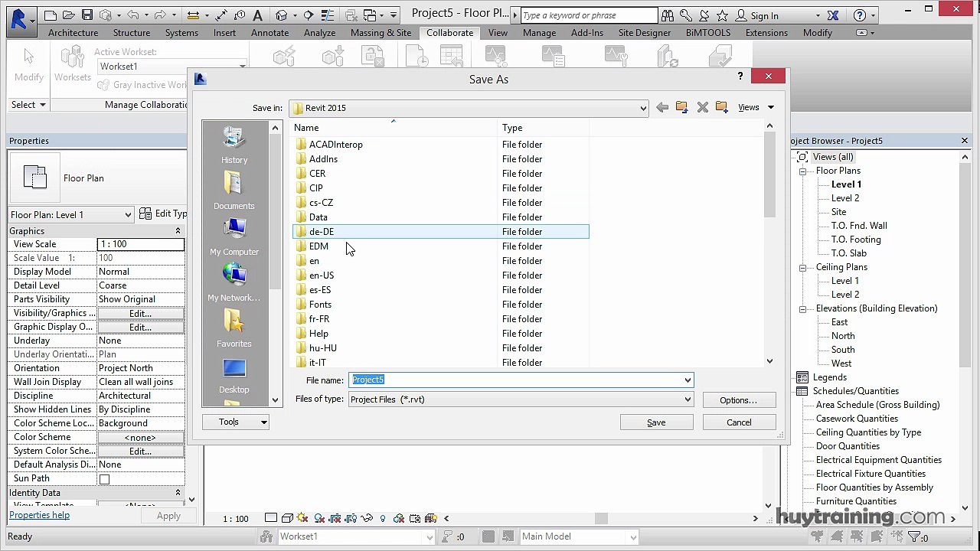Collapse the Ceiling Plans tree node
The height and width of the screenshot is (551, 980).
point(802,267)
